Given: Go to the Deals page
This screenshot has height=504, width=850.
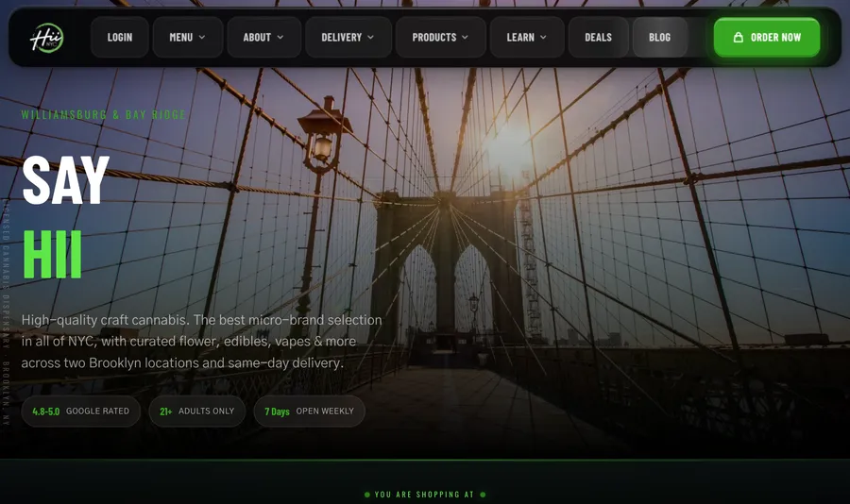Looking at the screenshot, I should point(599,38).
